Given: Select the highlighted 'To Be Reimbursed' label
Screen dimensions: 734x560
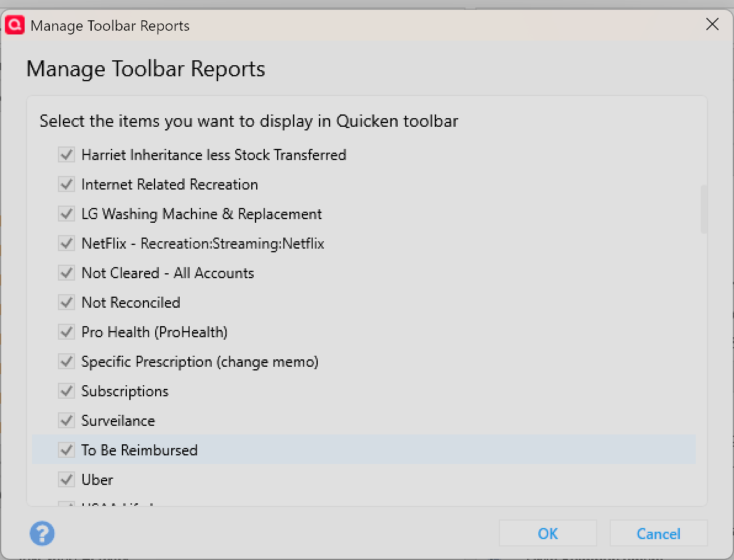Looking at the screenshot, I should [140, 450].
